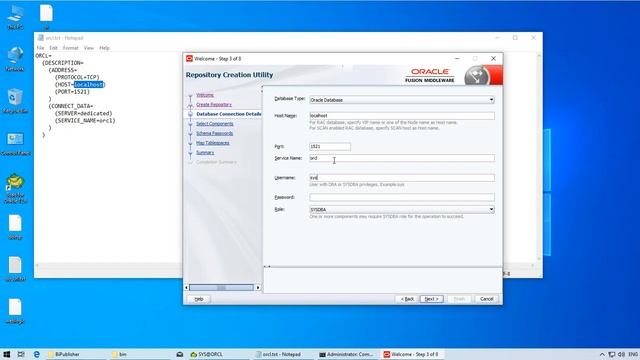Click the (SERVICE_NAME=orcl) line in Notepad
Image resolution: width=640 pixels, height=360 pixels.
coord(85,120)
